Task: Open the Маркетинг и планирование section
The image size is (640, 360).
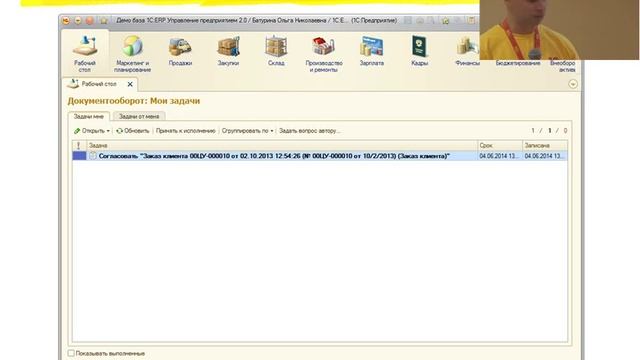Action: coord(132,54)
